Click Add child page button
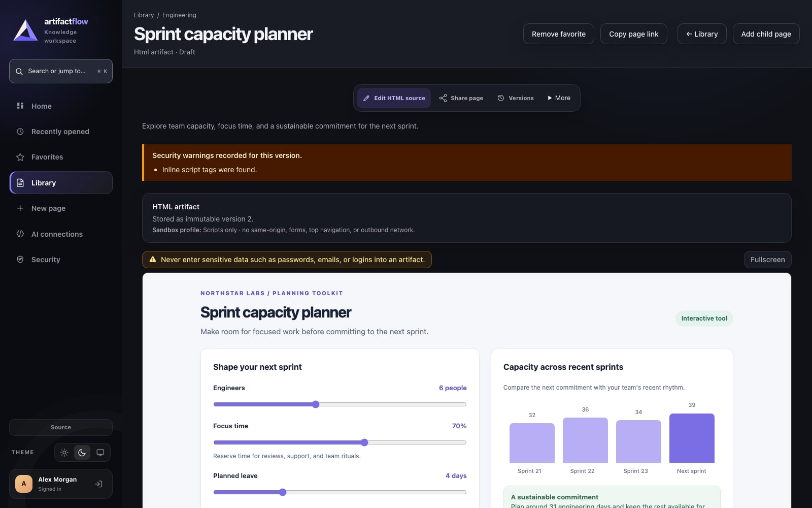812x508 pixels. [766, 34]
